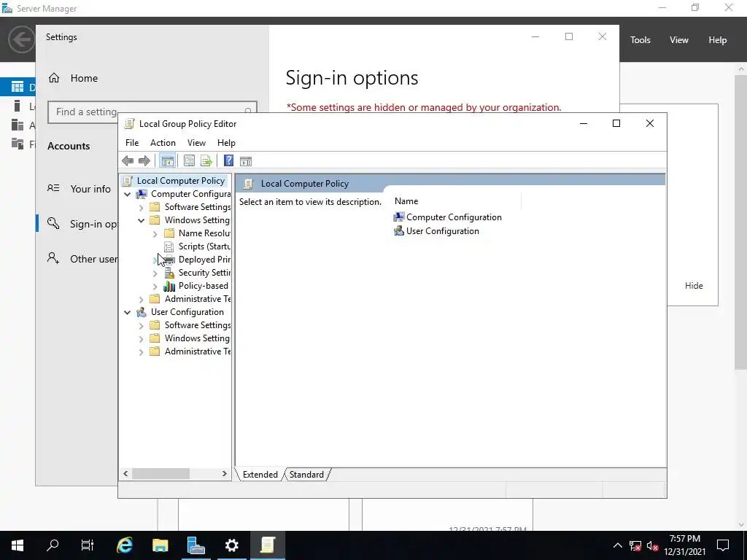Open File Explorer from taskbar
Screen dimensions: 747x560
coord(160,545)
